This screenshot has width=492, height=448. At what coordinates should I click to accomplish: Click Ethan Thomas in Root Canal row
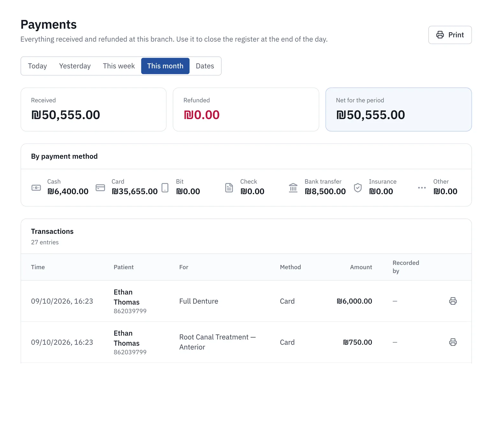click(x=127, y=338)
